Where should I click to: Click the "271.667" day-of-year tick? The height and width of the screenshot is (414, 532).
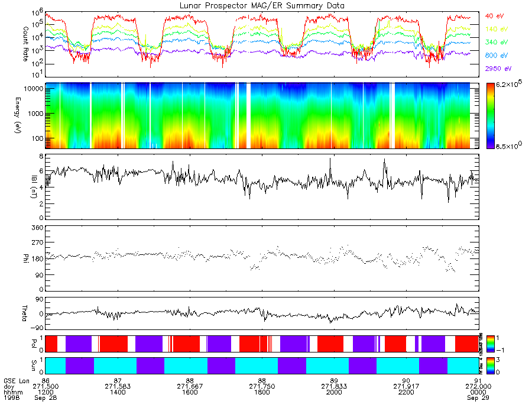click(x=190, y=387)
